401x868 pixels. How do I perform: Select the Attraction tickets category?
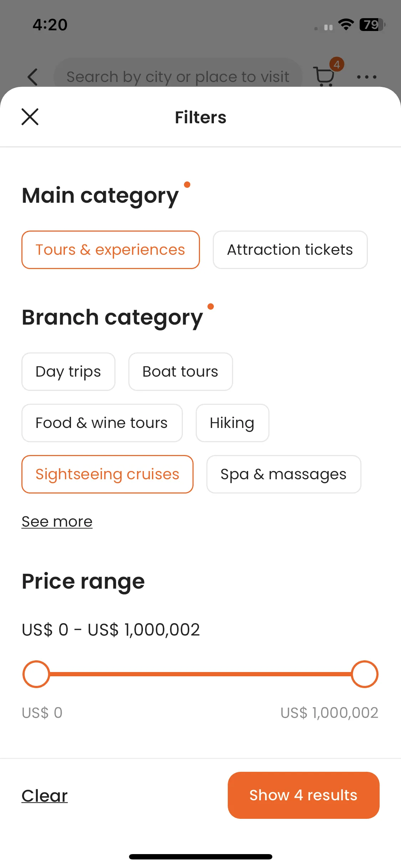pyautogui.click(x=290, y=250)
